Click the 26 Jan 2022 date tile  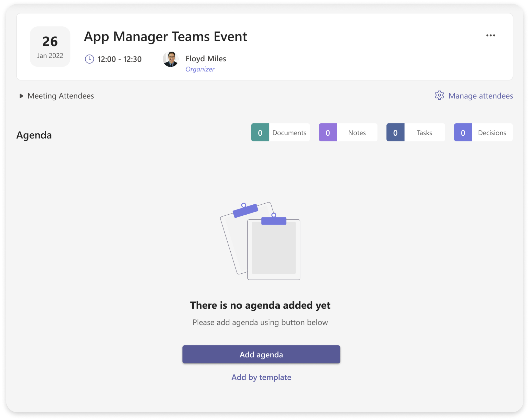[50, 47]
